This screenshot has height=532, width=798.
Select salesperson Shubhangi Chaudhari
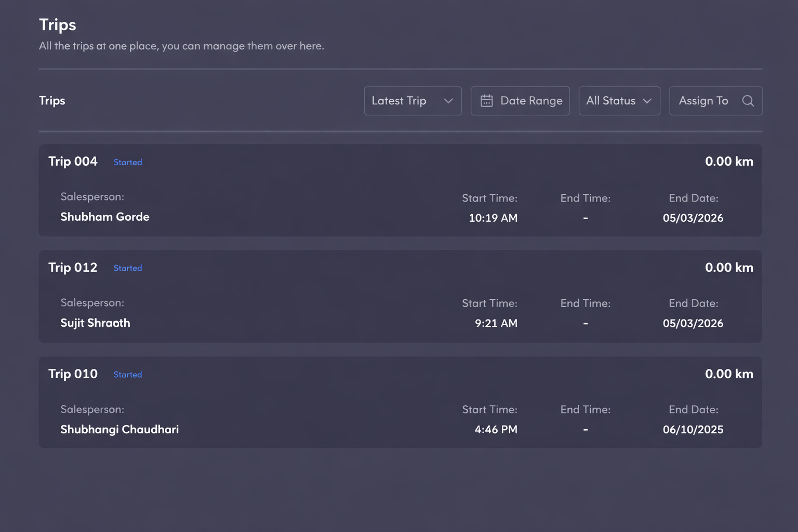pos(119,430)
